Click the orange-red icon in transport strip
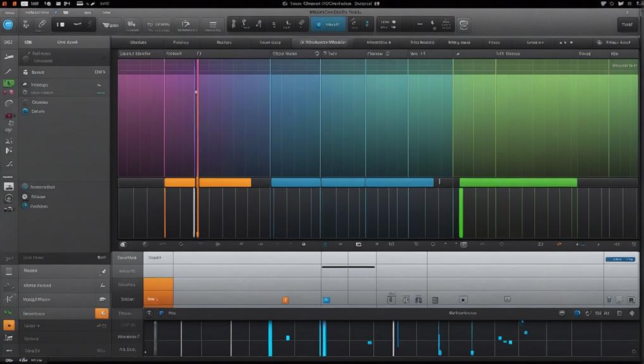Screen dimensions: 644x364 pos(559,244)
